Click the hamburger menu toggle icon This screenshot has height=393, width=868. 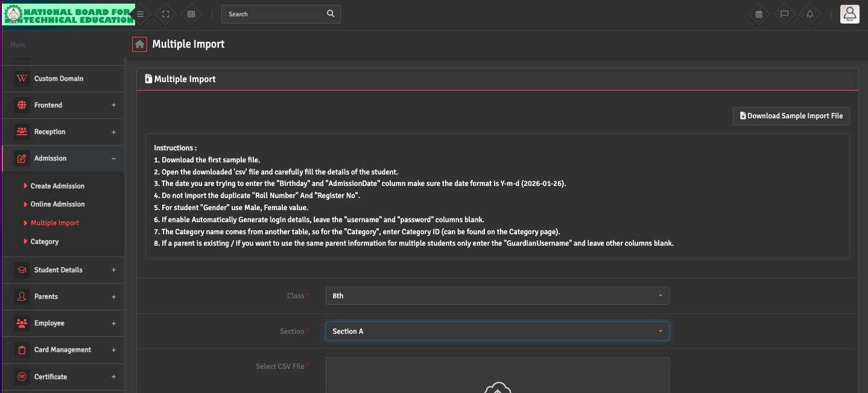click(x=140, y=14)
